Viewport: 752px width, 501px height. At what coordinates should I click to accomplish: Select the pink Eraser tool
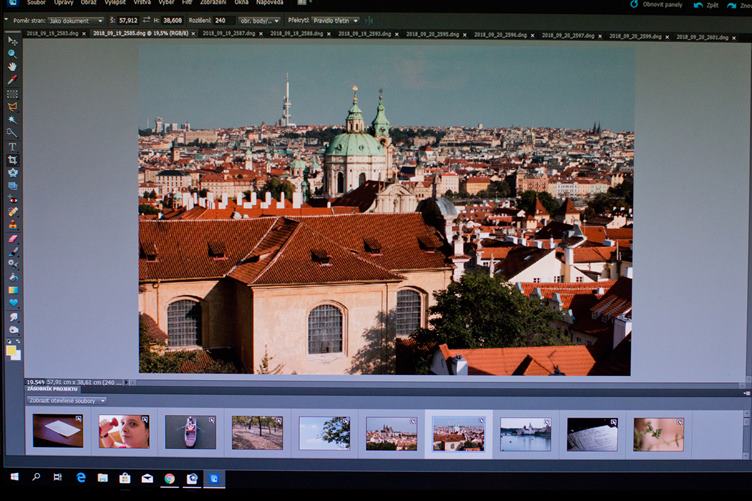(x=12, y=238)
